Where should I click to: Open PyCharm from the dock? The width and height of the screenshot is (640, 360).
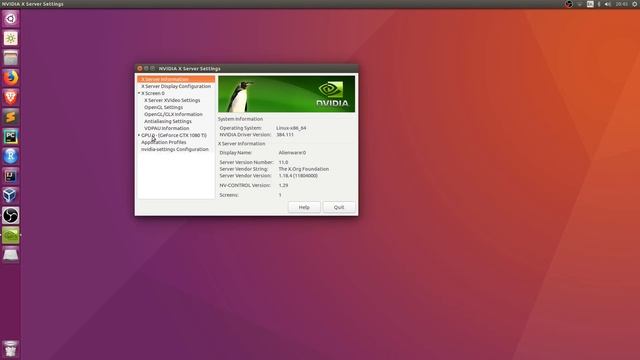[x=11, y=136]
